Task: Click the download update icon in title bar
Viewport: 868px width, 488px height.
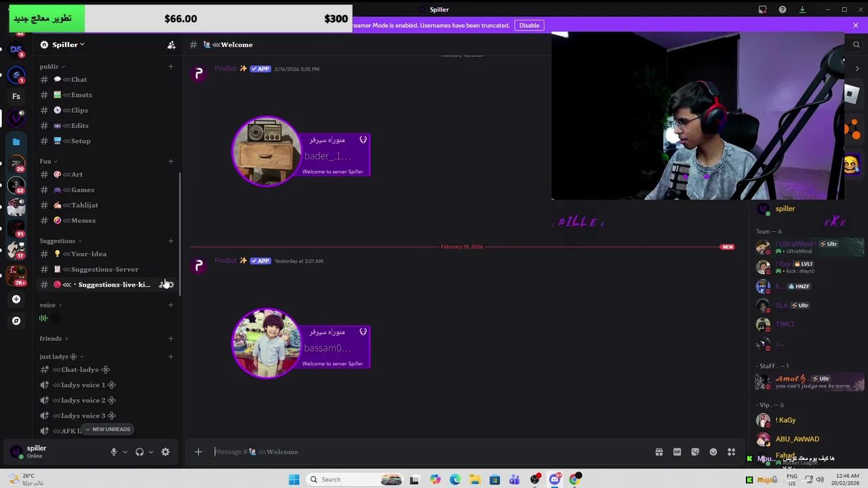Action: point(802,9)
